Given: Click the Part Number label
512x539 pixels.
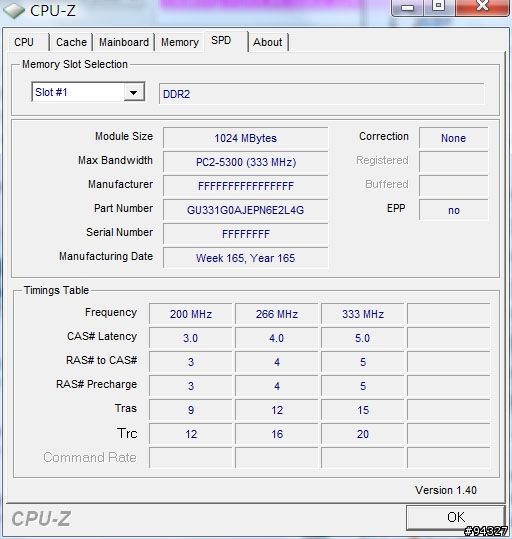Looking at the screenshot, I should pyautogui.click(x=123, y=208).
